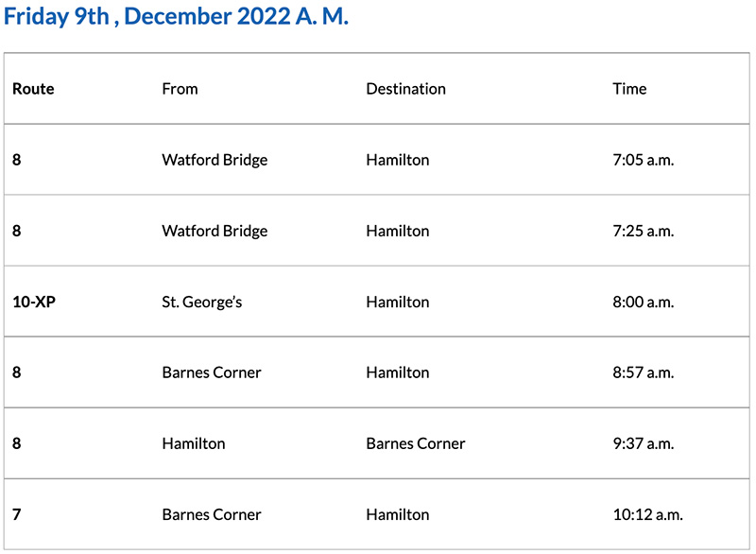Select Barnes Corner origin in 10:12 a.m. row

pyautogui.click(x=212, y=514)
